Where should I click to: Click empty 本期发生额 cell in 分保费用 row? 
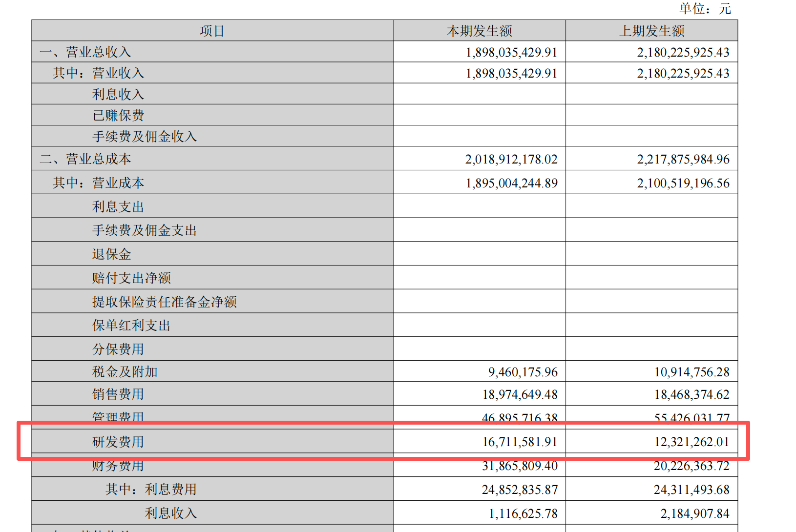480,348
